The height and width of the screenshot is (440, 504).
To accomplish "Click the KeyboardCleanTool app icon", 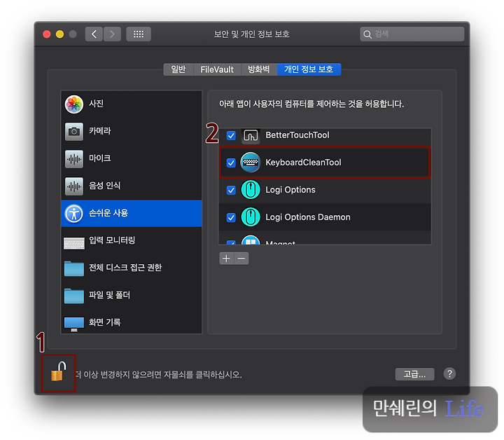I will tap(251, 163).
